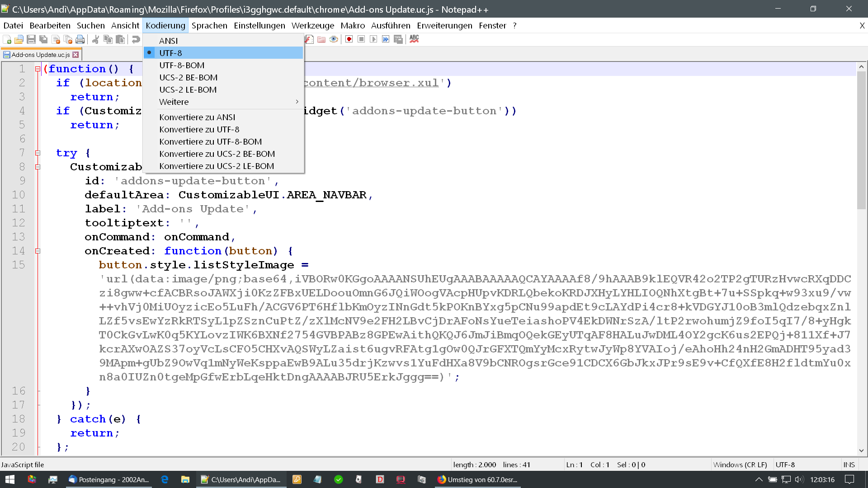Choose UCS-2 LE-BOM encoding
The image size is (868, 488).
pyautogui.click(x=188, y=89)
